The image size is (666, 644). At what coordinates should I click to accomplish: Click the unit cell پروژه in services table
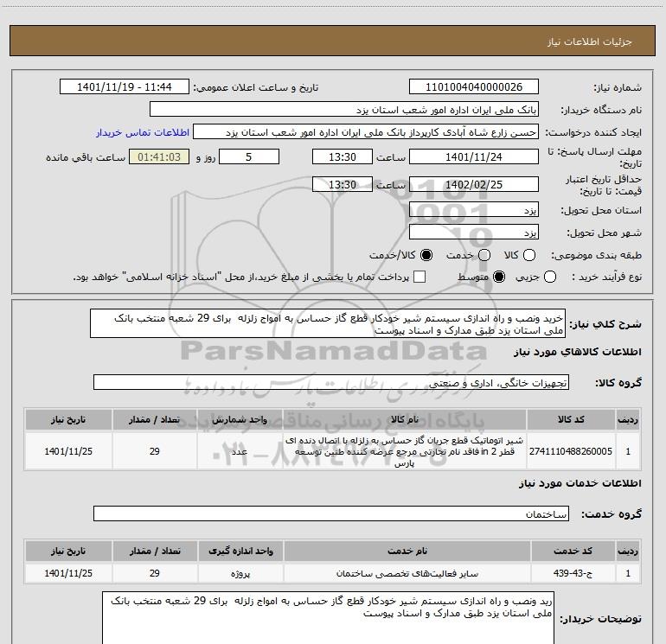pyautogui.click(x=240, y=573)
